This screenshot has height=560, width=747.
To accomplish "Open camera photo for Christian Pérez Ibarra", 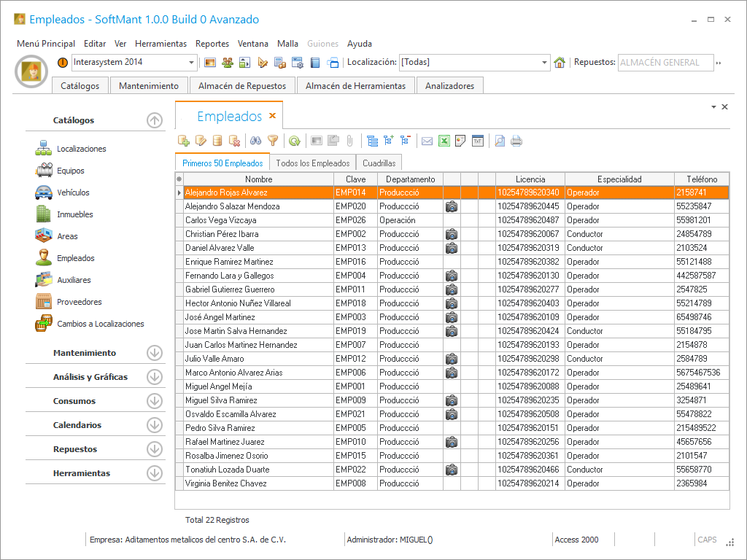I will pyautogui.click(x=452, y=234).
